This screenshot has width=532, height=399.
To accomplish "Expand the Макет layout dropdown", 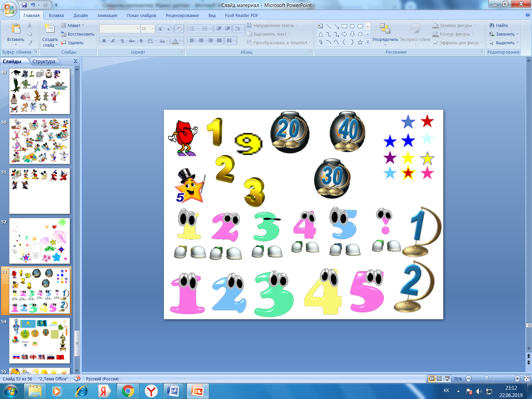I will 73,25.
